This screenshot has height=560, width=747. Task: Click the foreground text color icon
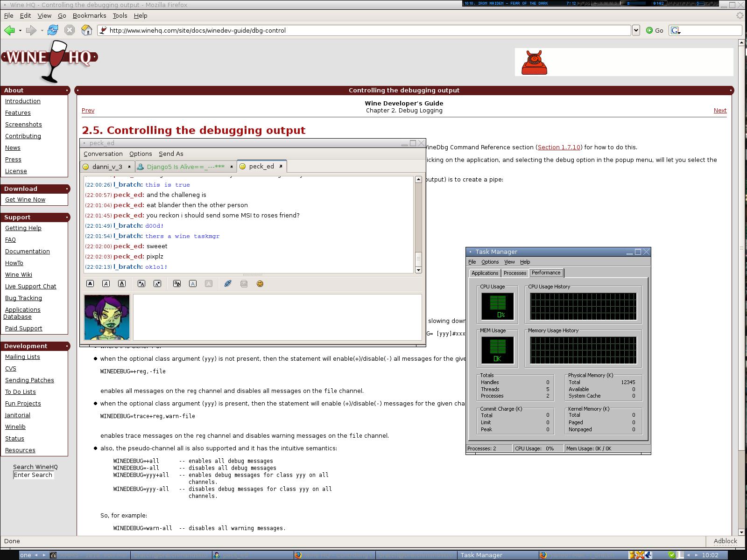(193, 283)
